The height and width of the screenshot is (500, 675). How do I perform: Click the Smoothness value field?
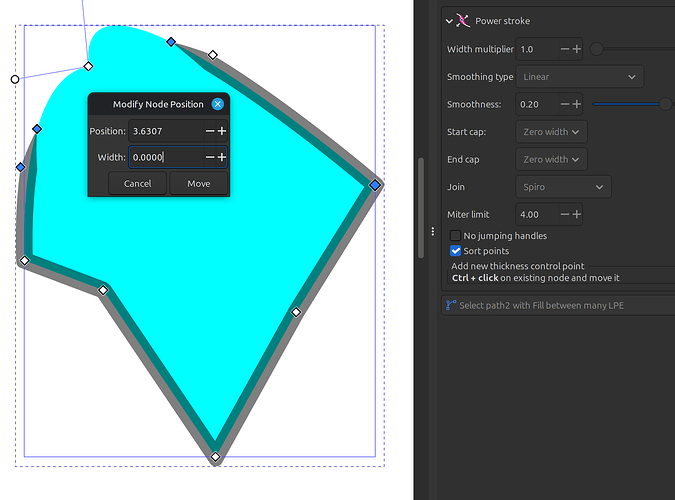pyautogui.click(x=537, y=104)
